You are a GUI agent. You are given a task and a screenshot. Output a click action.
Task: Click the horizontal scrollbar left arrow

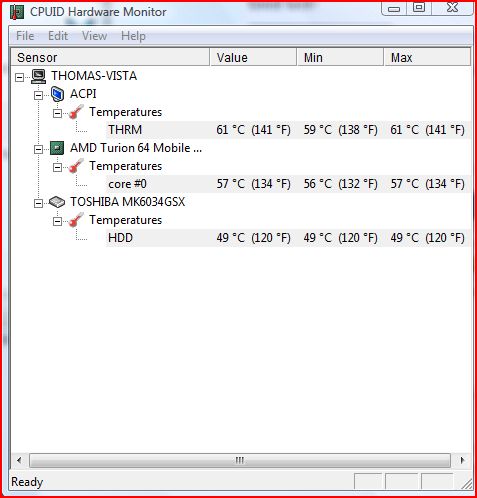(x=19, y=460)
